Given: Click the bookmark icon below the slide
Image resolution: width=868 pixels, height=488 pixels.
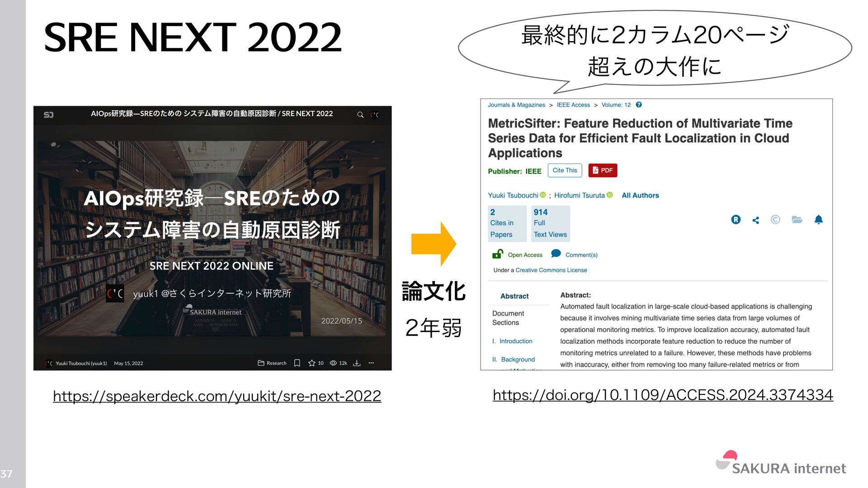Looking at the screenshot, I should click(297, 363).
